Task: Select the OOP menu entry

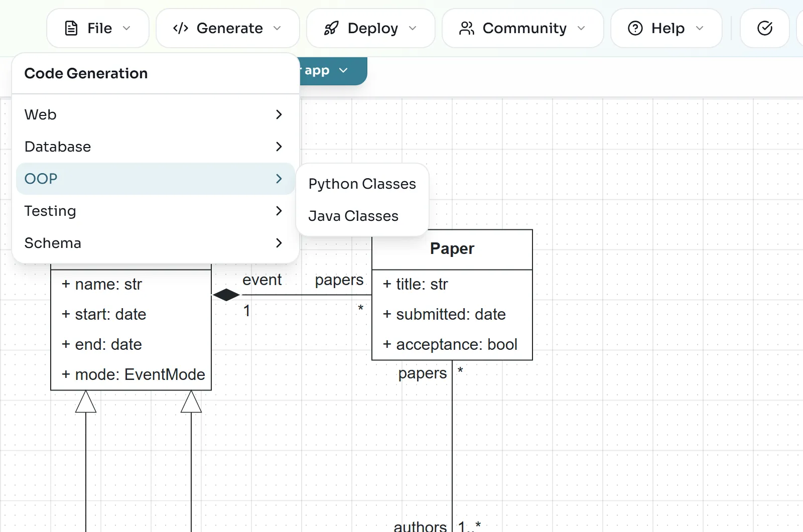Action: 155,179
